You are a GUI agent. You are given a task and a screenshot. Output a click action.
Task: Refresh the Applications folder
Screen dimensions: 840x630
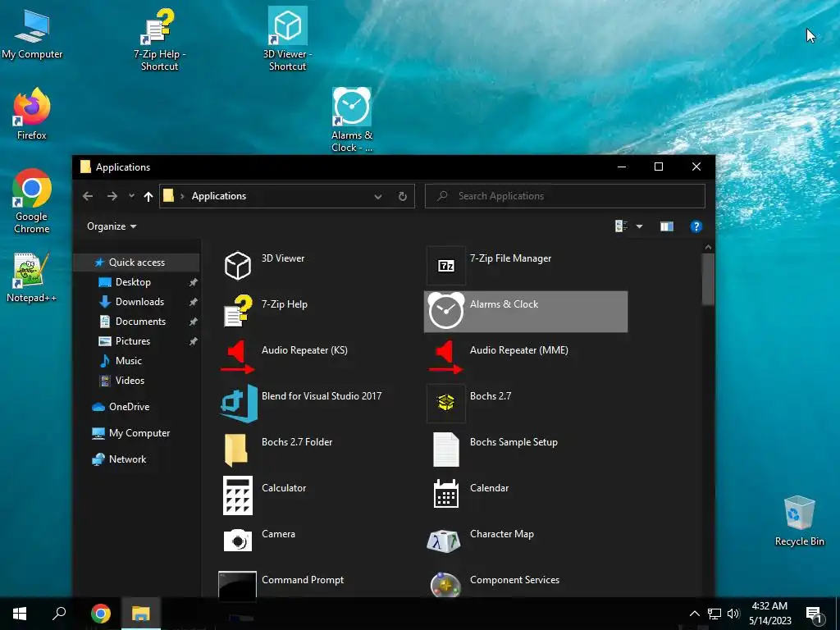point(402,197)
